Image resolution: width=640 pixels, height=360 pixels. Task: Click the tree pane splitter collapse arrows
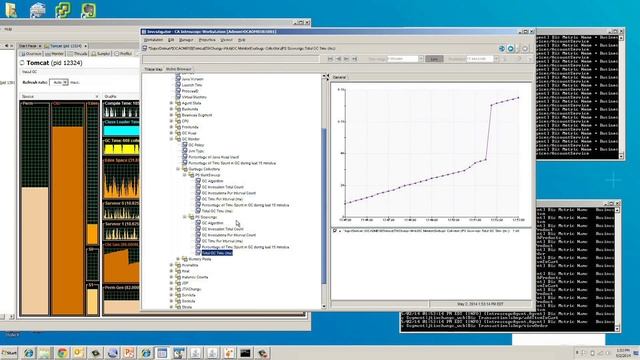click(x=326, y=77)
